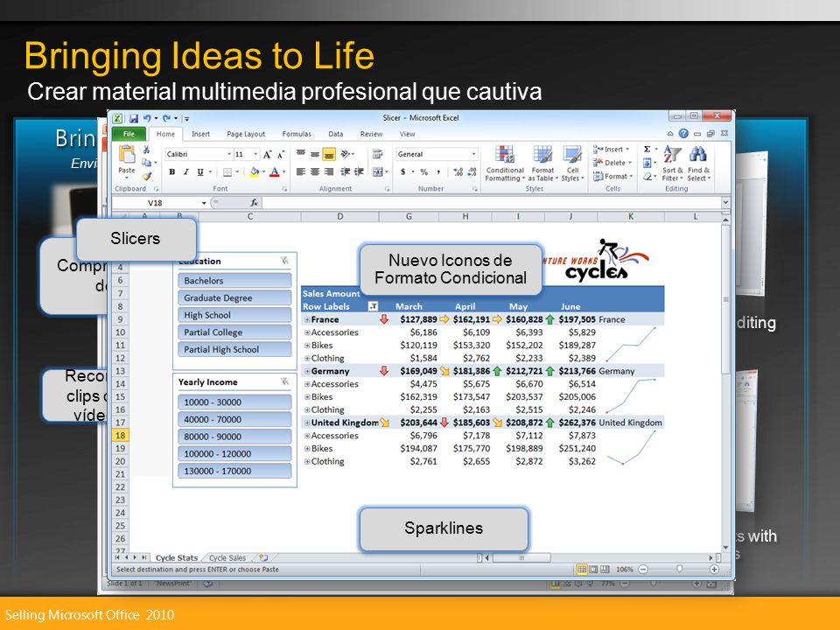This screenshot has width=840, height=630.
Task: Select Bachelors in Education slicer
Action: tap(234, 281)
